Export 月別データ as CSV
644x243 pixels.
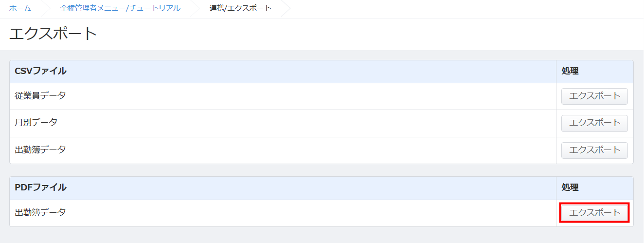(x=594, y=123)
